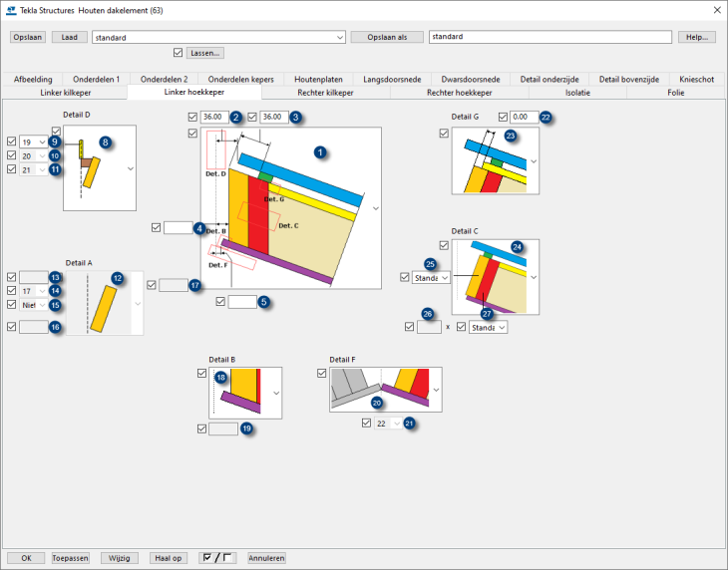Click the Detail G 0.00 input field
This screenshot has height=570, width=728.
[x=525, y=117]
